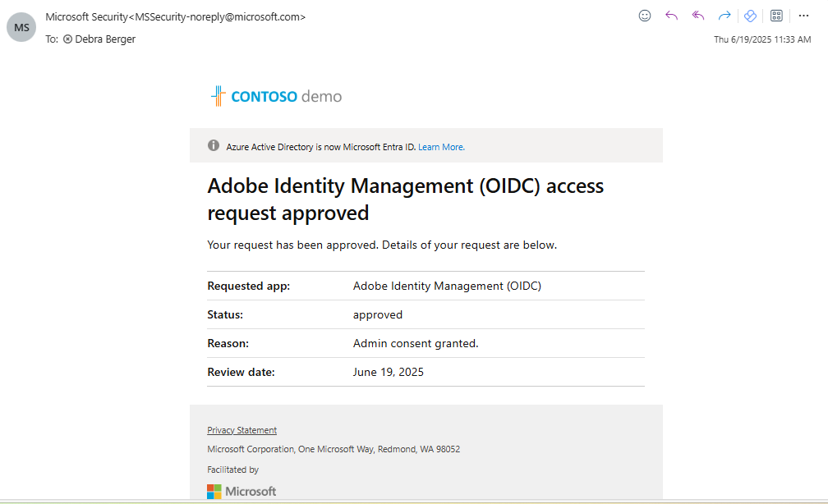Click the Reply All arrow icon
The height and width of the screenshot is (504, 828).
point(698,16)
